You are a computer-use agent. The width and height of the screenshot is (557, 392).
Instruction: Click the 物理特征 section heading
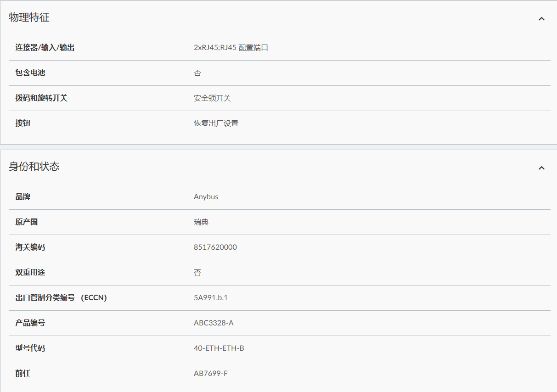pyautogui.click(x=29, y=17)
